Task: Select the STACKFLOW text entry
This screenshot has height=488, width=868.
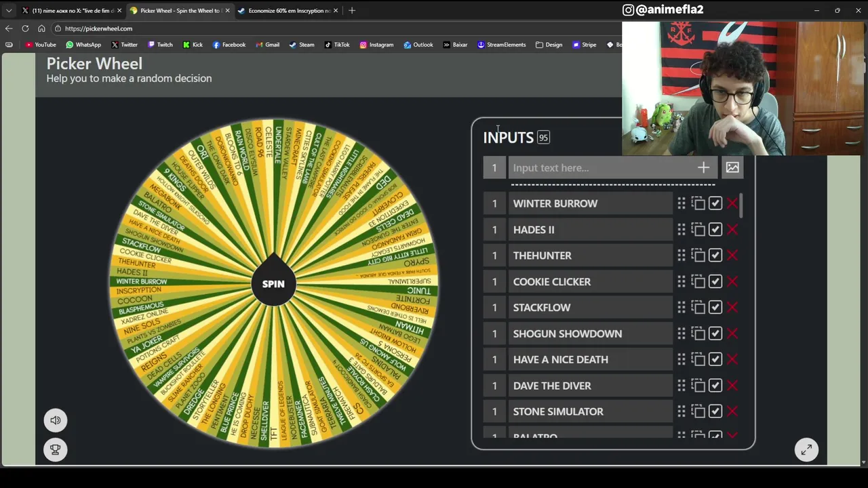Action: pyautogui.click(x=591, y=308)
